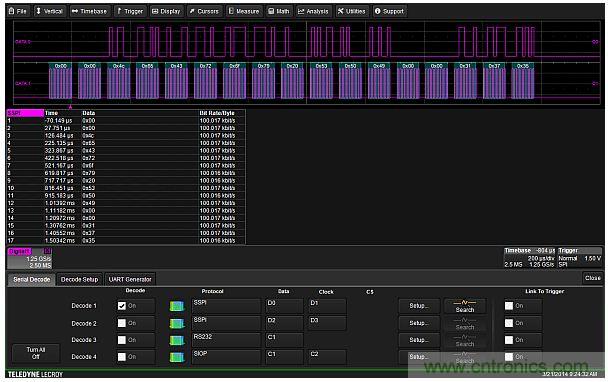Click the Decode 4 color table icon
The image size is (608, 382).
pyautogui.click(x=177, y=357)
